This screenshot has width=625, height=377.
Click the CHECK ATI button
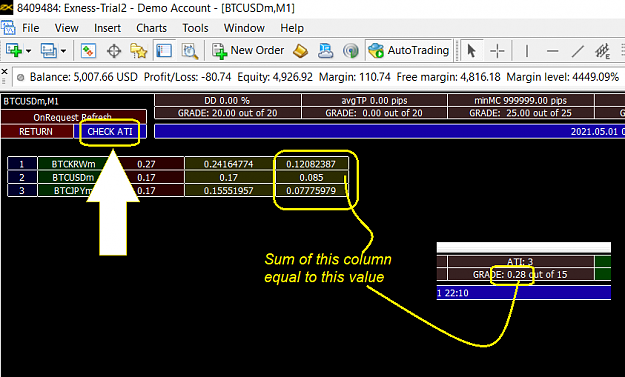click(x=110, y=132)
